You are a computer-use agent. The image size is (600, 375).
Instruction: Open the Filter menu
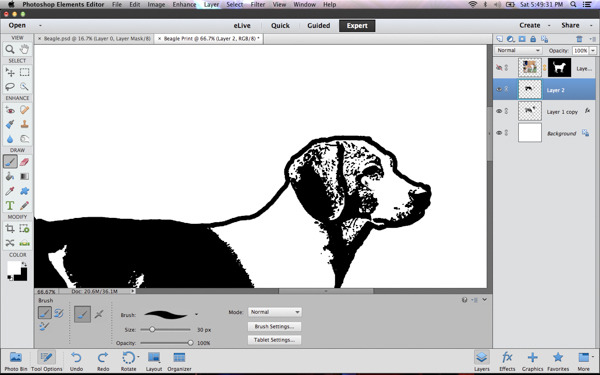[x=258, y=5]
